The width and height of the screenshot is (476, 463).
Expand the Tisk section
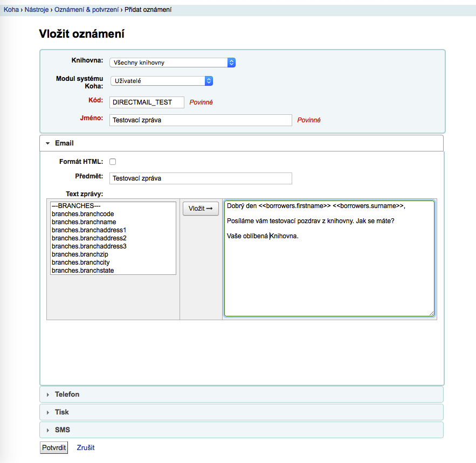coord(242,412)
